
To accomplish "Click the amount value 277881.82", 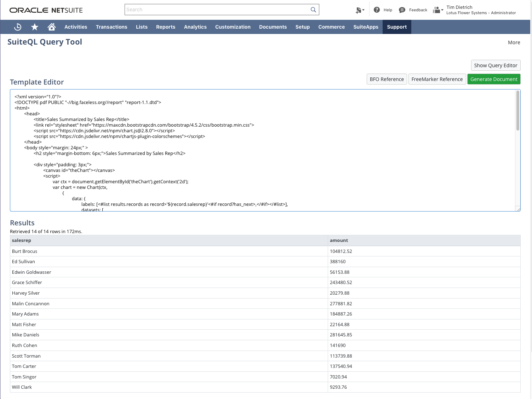I will [341, 304].
